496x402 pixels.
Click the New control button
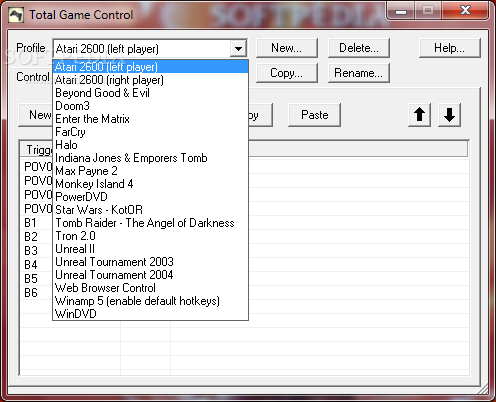click(x=35, y=115)
